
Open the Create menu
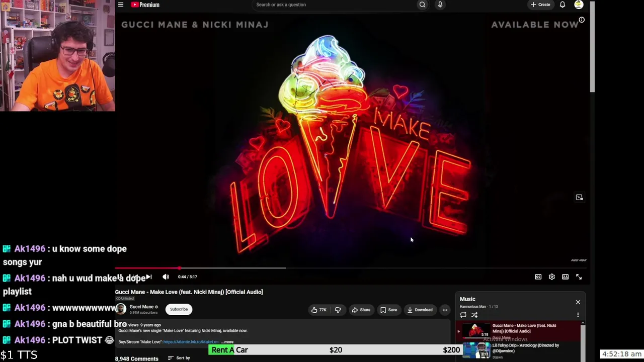tap(540, 5)
